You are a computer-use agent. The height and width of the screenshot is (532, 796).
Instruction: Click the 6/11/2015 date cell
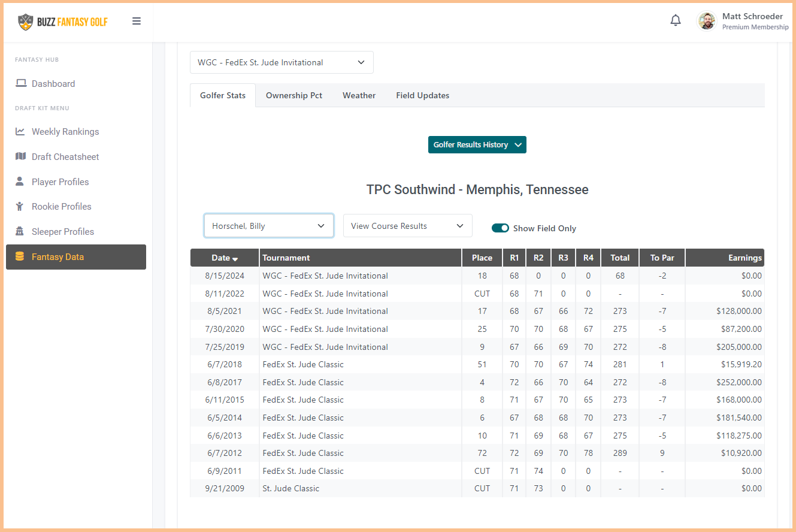[x=225, y=400]
